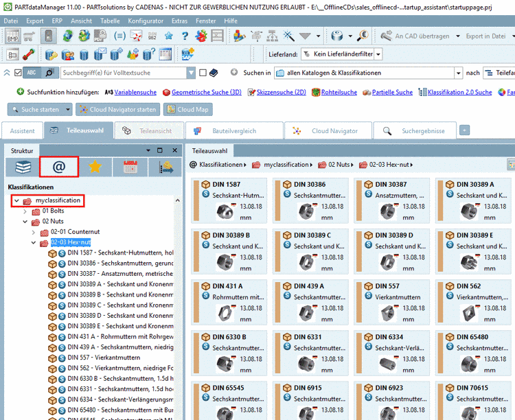Click the Cloud Map button

coord(188,109)
